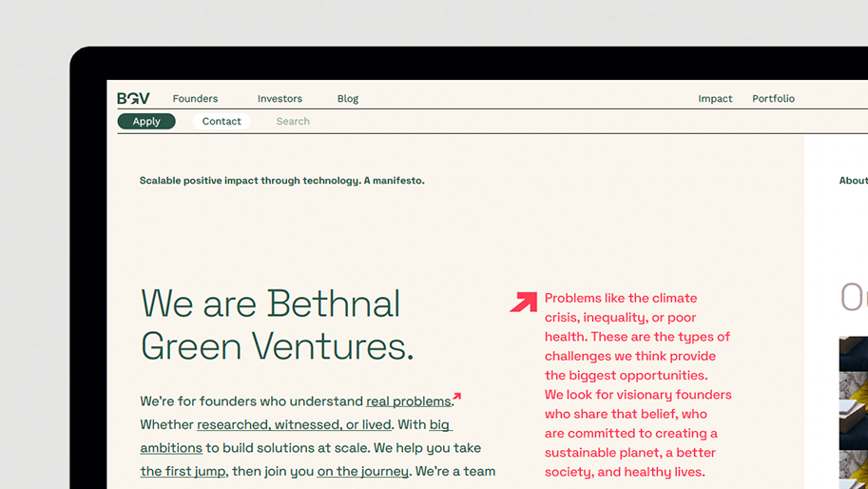Open the Impact page

point(715,99)
